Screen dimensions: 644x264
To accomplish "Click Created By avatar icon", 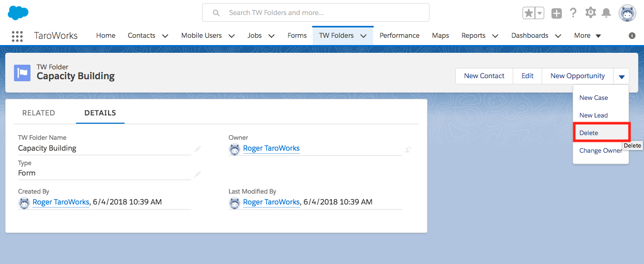I will pyautogui.click(x=24, y=203).
